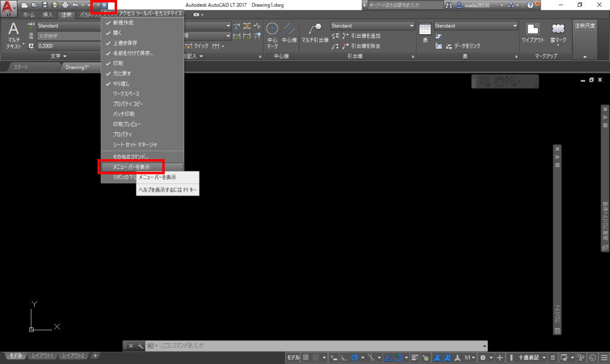Choose その他のコマンド... in the menu
The image size is (610, 364).
coord(142,157)
